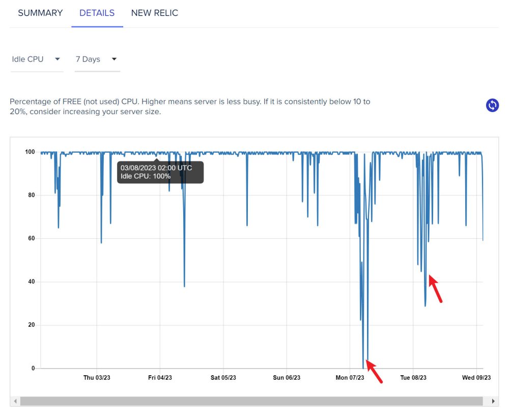Click the Thu 03/23 x-axis label
Viewport: 509px width, 420px height.
(97, 377)
